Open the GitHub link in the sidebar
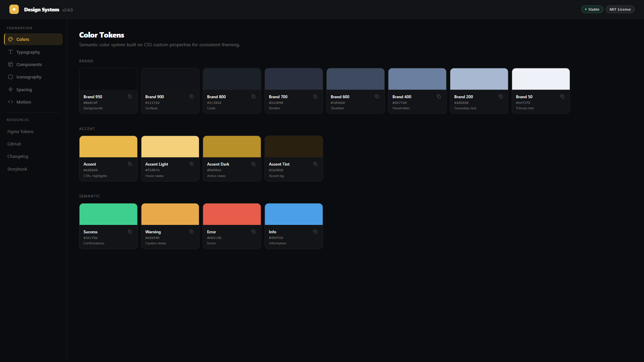 click(14, 144)
